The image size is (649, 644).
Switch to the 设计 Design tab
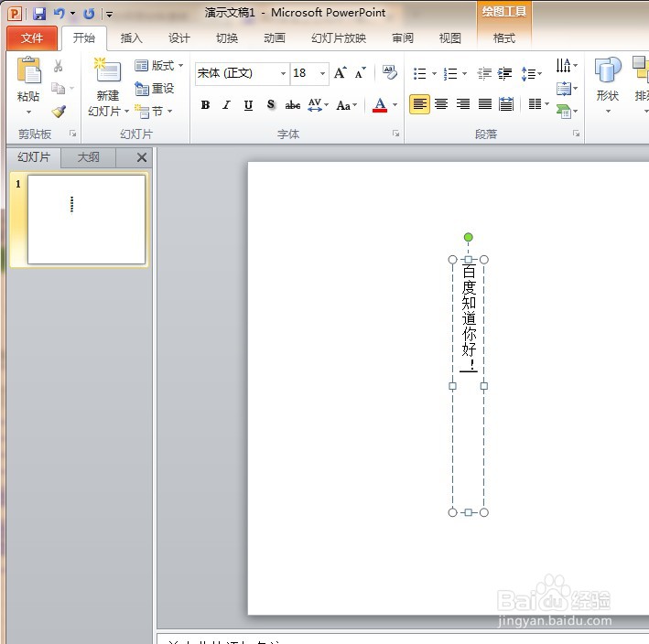point(178,38)
